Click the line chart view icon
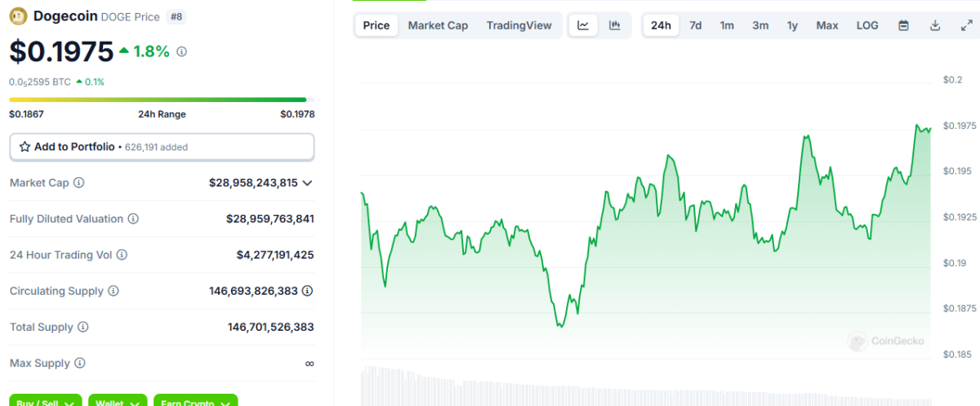Screen dimensions: 980x406 pyautogui.click(x=583, y=25)
